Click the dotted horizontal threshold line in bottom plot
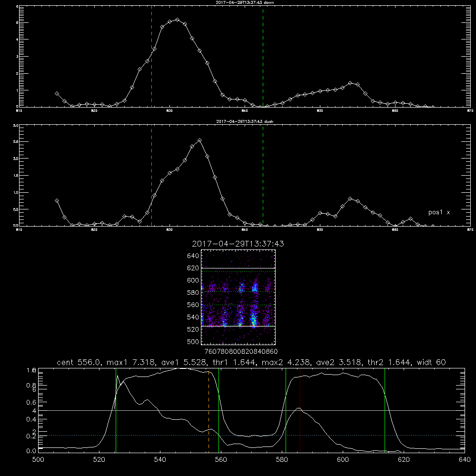Viewport: 476px width, 476px height. [251, 436]
